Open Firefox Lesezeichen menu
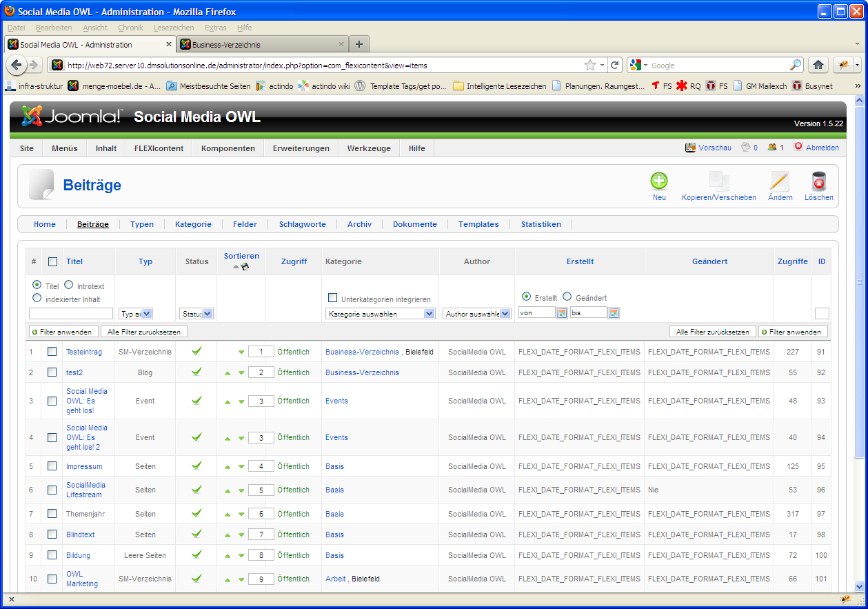This screenshot has height=609, width=868. (x=174, y=28)
